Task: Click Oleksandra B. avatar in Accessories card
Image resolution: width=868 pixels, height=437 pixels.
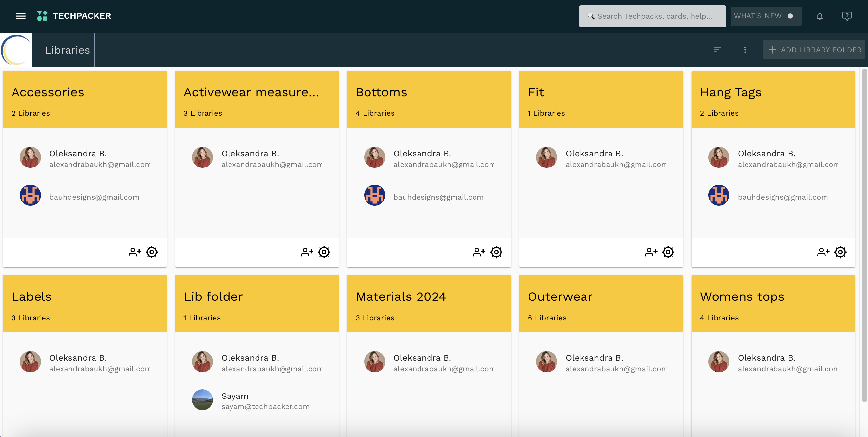Action: pos(30,157)
